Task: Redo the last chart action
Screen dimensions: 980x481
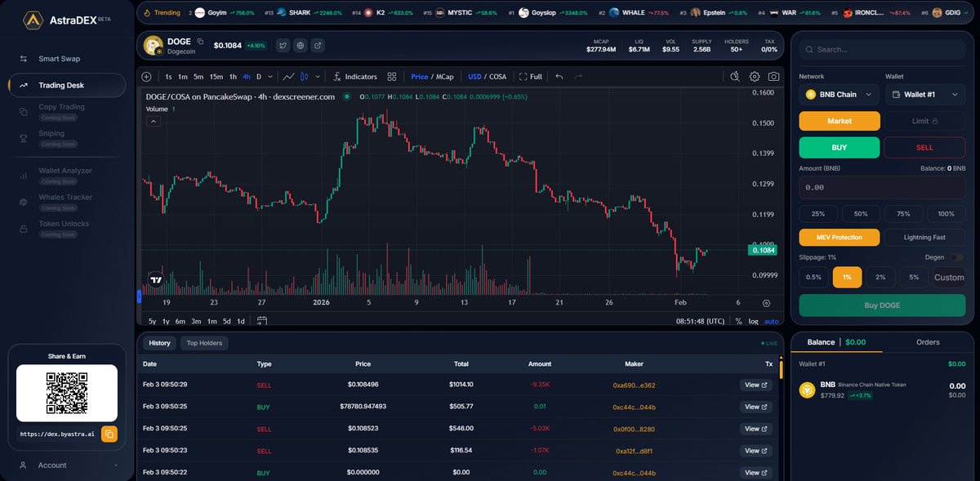Action: [x=578, y=77]
